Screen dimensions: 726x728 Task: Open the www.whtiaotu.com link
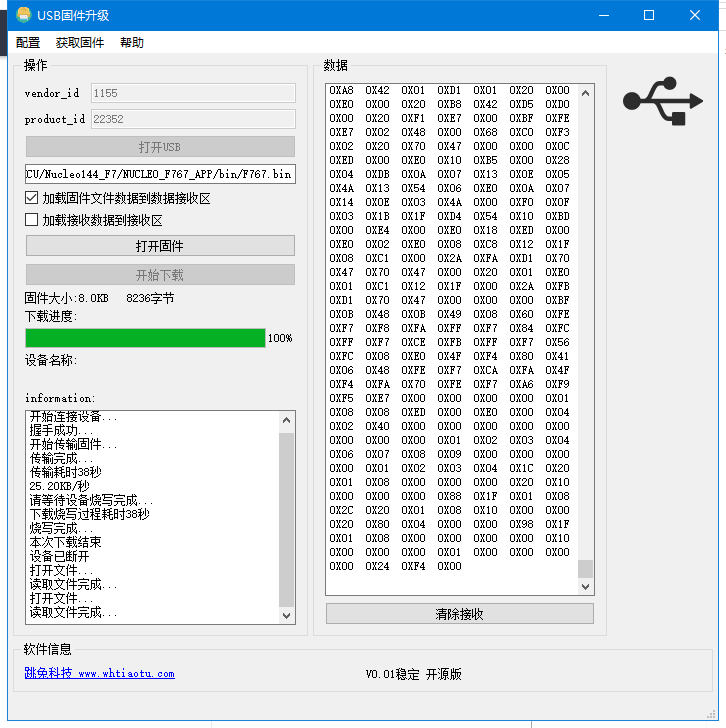(126, 674)
